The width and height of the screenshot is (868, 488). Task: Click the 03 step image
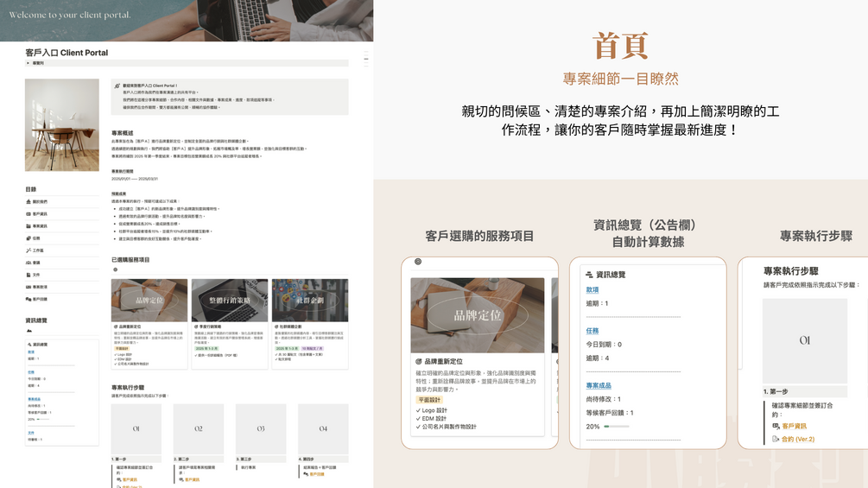click(261, 428)
